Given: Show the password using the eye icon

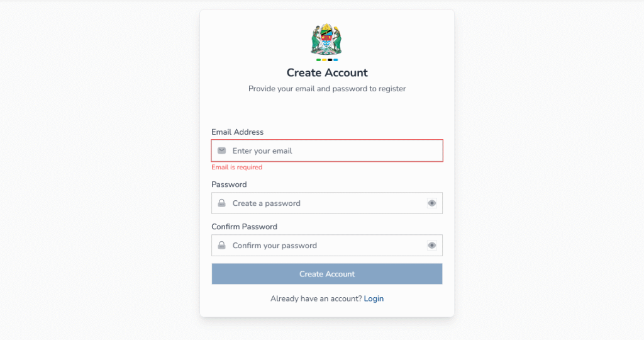Looking at the screenshot, I should [432, 203].
